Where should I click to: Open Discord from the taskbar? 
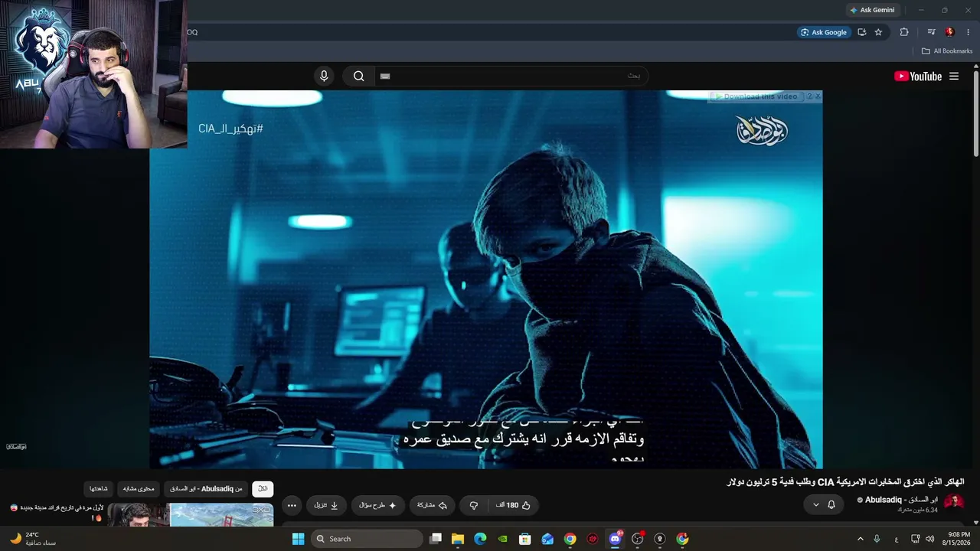(615, 539)
